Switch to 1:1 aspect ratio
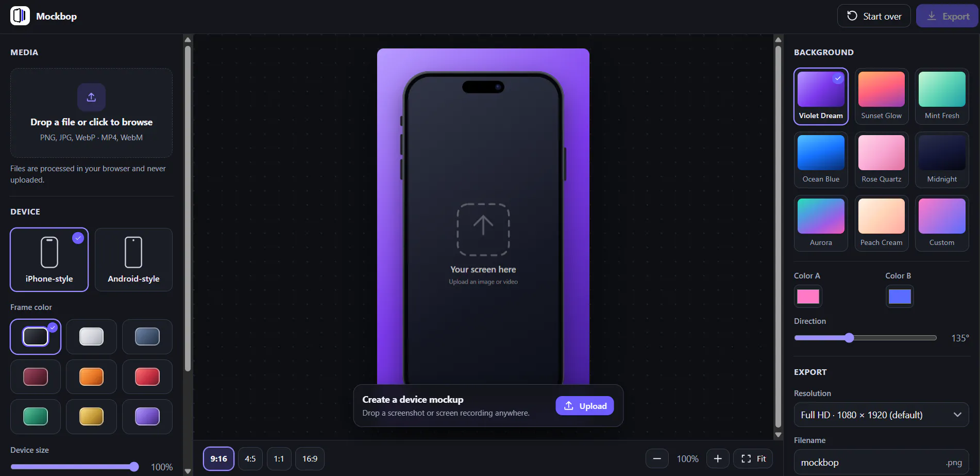980x476 pixels. click(279, 458)
